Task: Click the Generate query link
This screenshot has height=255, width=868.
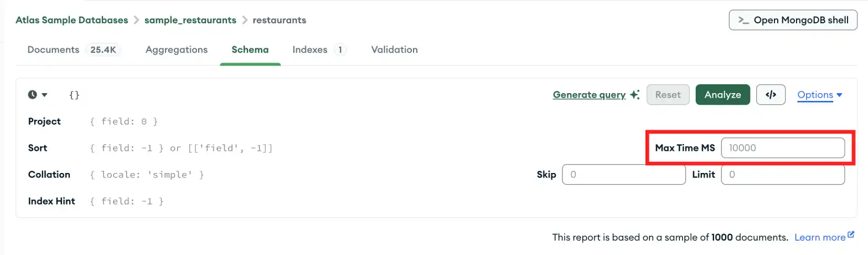Action: (x=589, y=95)
